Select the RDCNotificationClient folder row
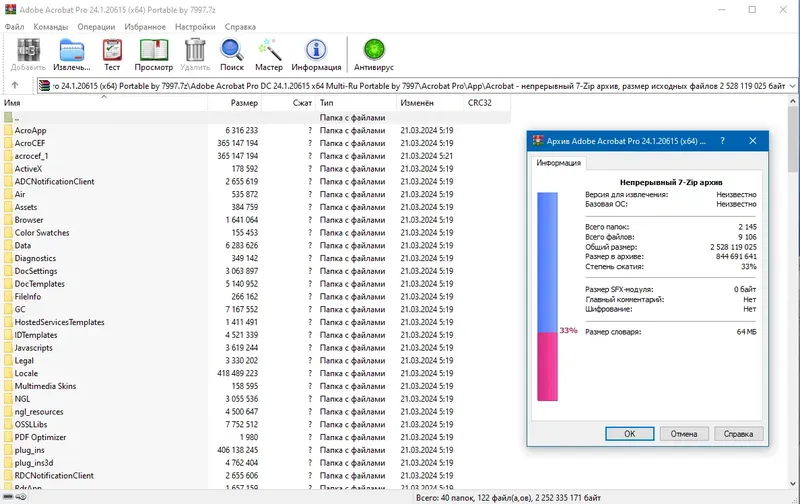The height and width of the screenshot is (504, 800). point(256,475)
